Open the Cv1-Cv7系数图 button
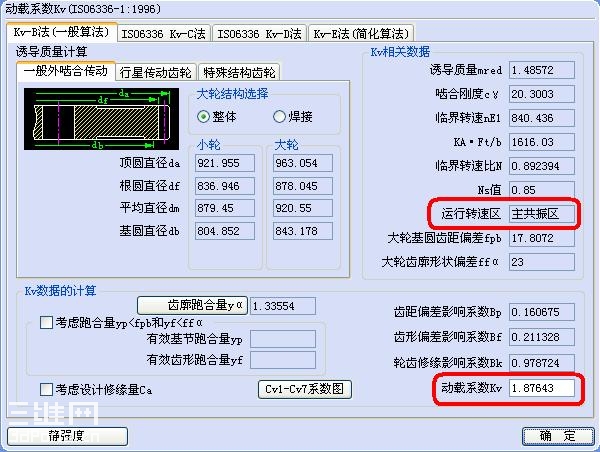The width and height of the screenshot is (600, 452). (305, 389)
